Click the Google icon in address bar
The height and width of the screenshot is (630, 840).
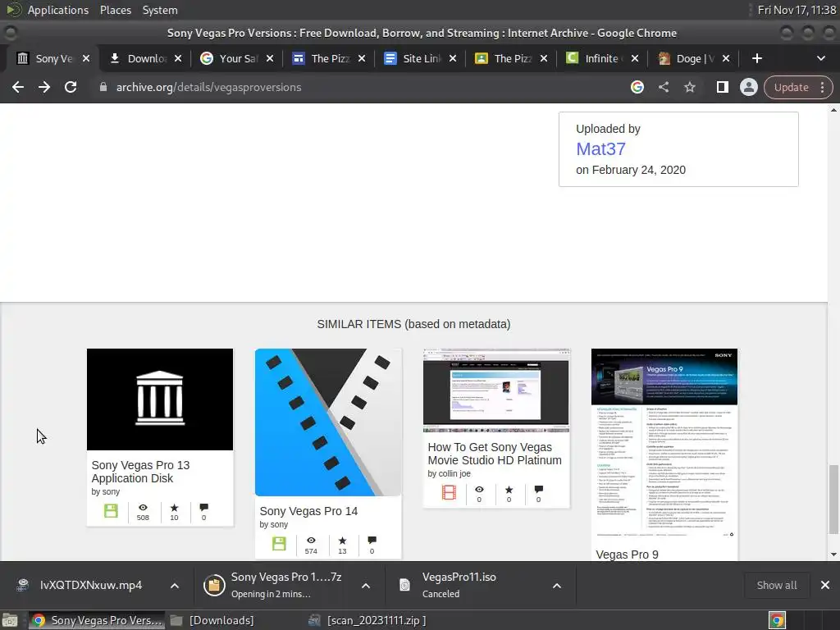point(637,87)
